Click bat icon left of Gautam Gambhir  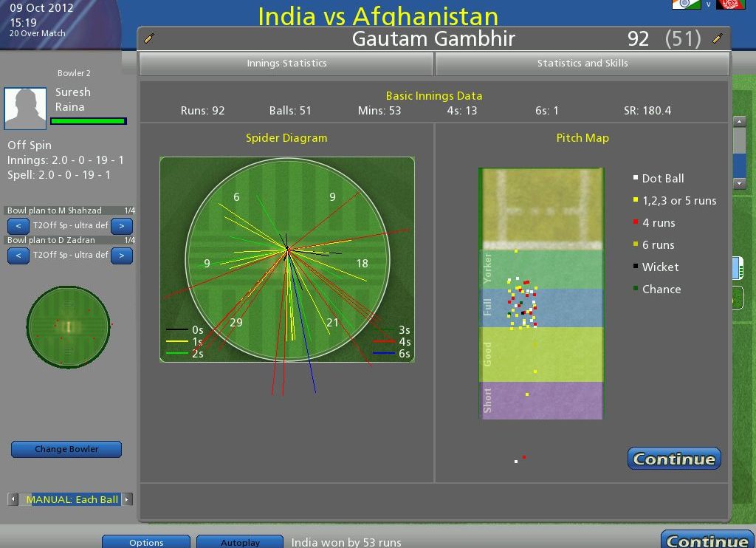point(149,38)
